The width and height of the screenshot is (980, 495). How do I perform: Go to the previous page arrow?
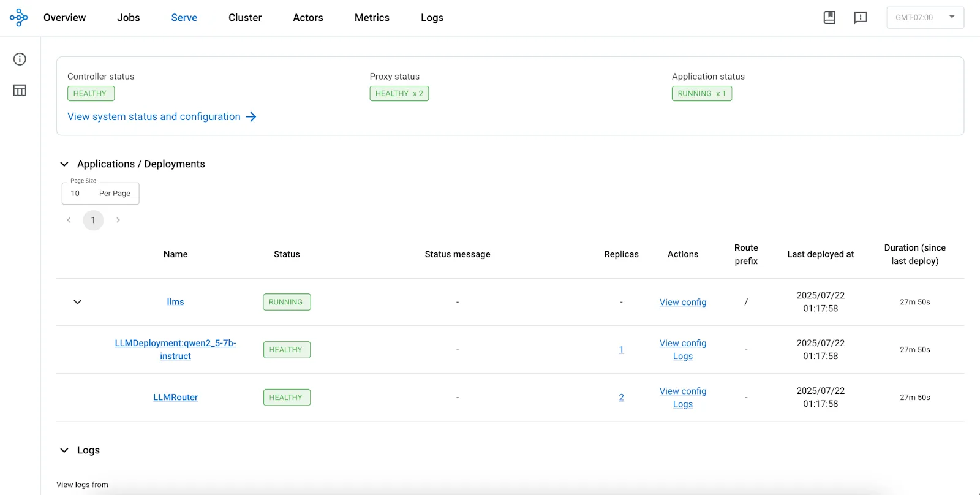[x=69, y=220]
